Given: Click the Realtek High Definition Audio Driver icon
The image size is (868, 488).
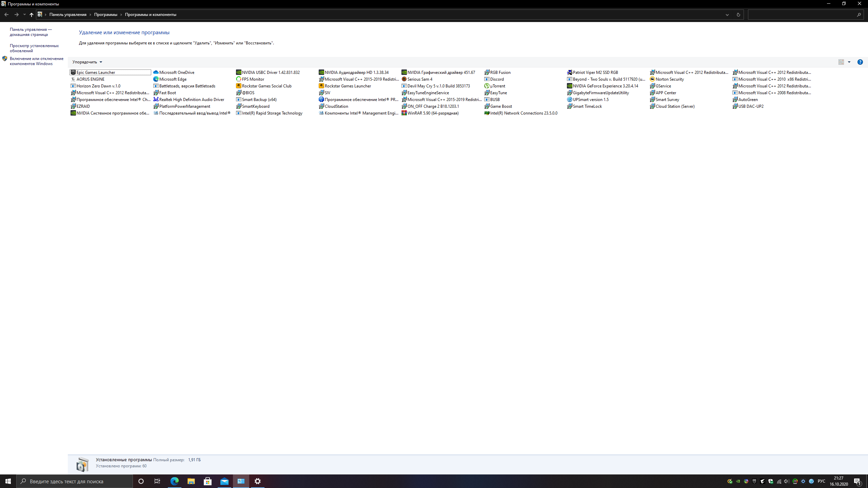Looking at the screenshot, I should pyautogui.click(x=156, y=99).
